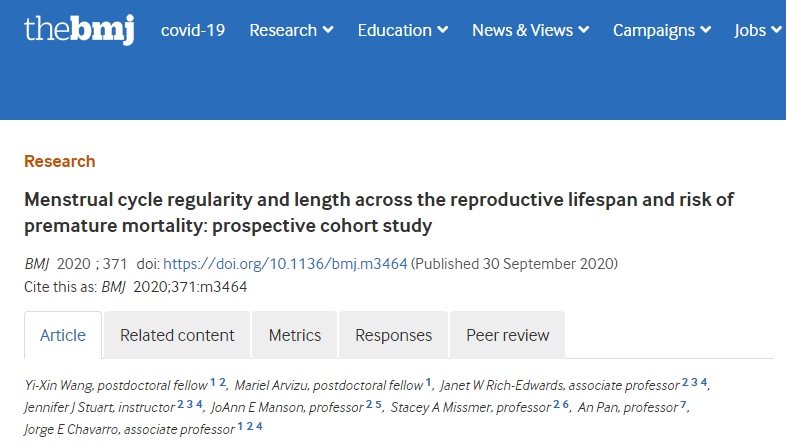Open the Campaigns dropdown menu
The height and width of the screenshot is (448, 786).
click(x=662, y=30)
